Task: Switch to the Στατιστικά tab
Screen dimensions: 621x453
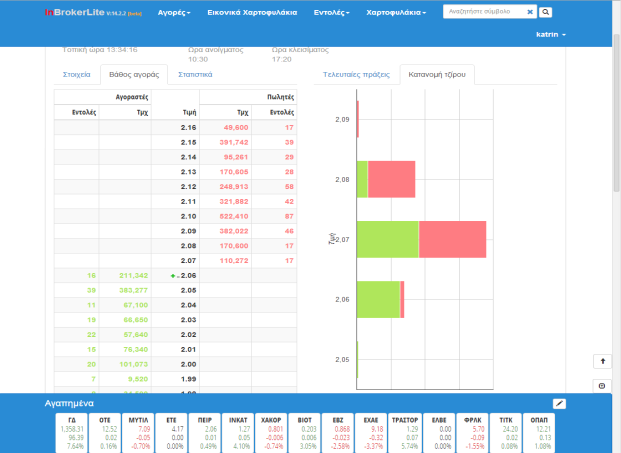Action: [194, 74]
